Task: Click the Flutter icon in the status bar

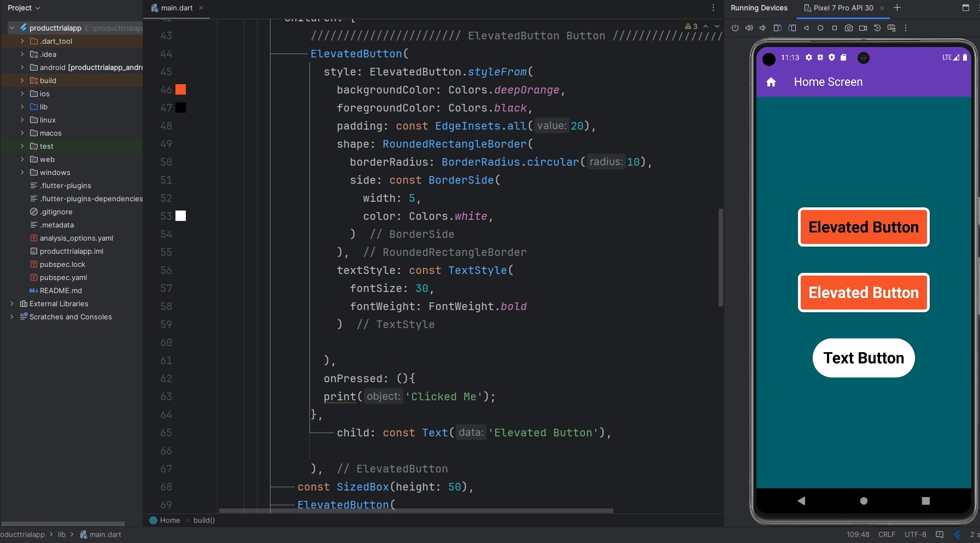Action: (x=957, y=534)
